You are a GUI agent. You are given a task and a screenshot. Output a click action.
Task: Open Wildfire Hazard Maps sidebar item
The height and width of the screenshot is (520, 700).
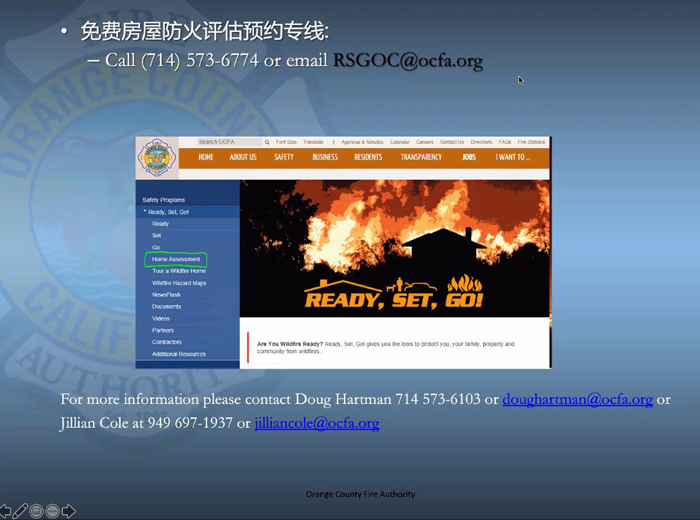point(179,283)
